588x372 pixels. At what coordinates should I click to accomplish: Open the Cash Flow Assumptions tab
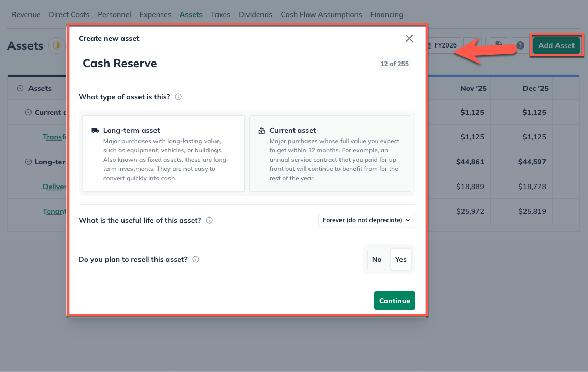[321, 14]
